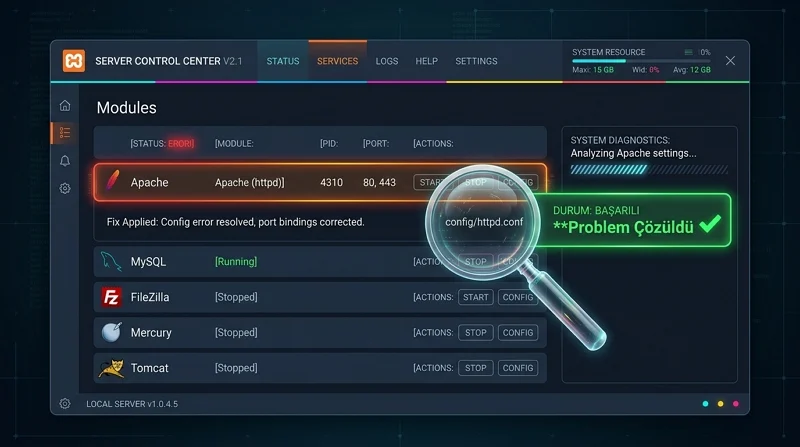Click CONFIG button for Mercury

[x=518, y=333]
